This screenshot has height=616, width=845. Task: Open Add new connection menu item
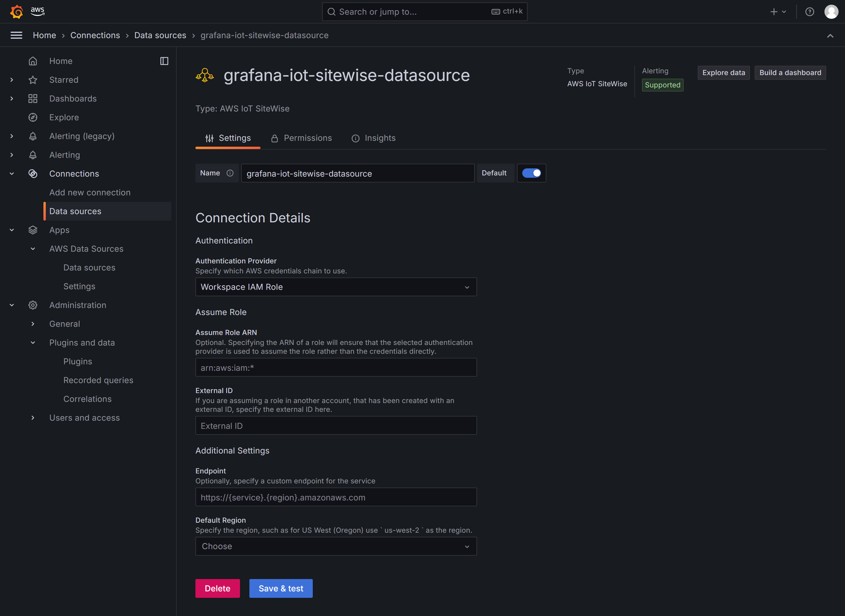(x=90, y=192)
